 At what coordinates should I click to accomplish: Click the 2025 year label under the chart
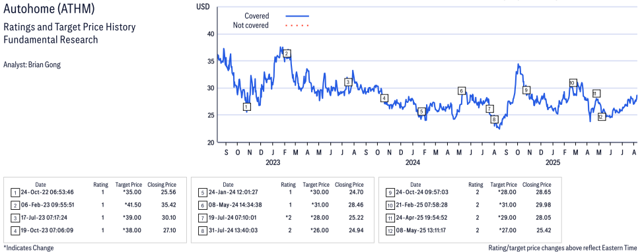click(552, 162)
